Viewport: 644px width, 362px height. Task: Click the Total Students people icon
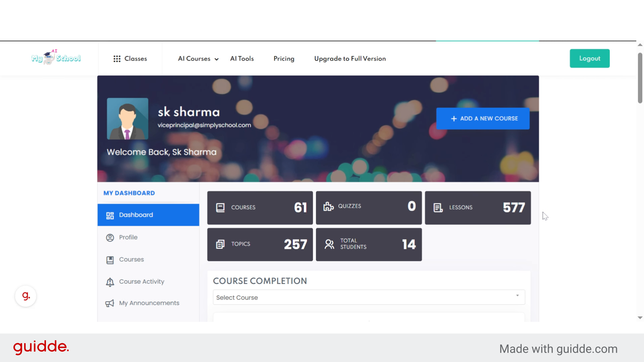click(x=329, y=244)
